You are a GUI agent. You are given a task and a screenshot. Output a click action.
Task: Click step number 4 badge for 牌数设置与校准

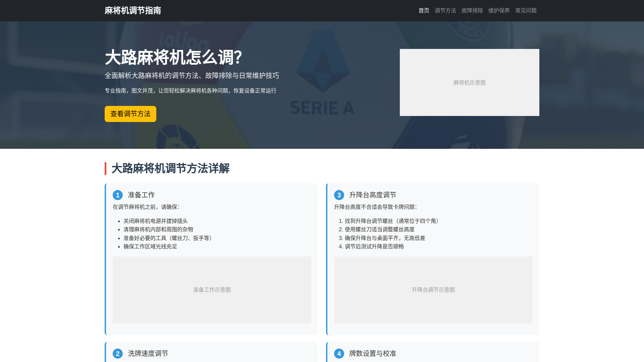click(x=339, y=354)
